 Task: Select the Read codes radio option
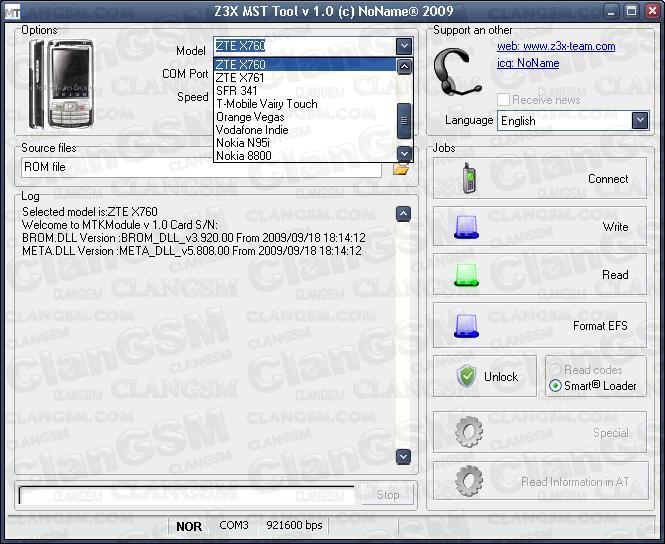point(555,369)
